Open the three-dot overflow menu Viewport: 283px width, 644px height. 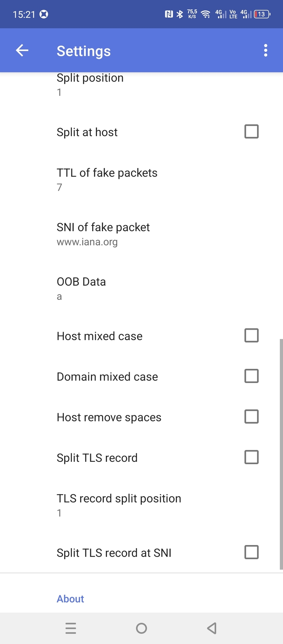point(265,51)
